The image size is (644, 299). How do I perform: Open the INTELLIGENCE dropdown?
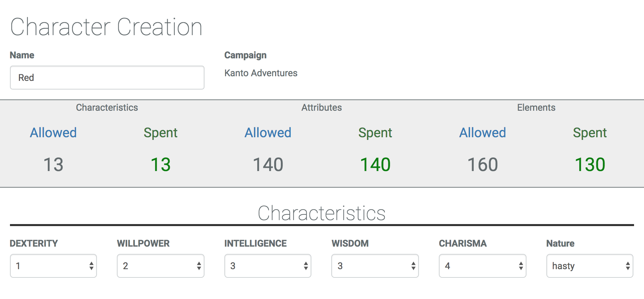coord(268,266)
